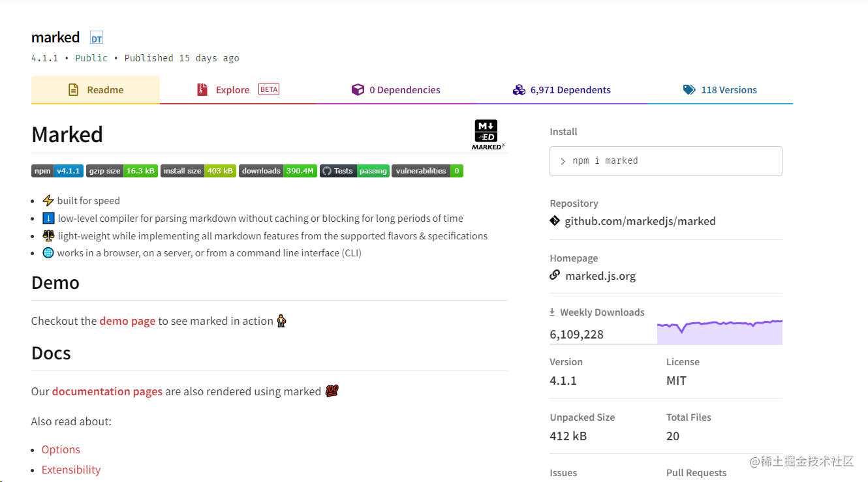This screenshot has width=868, height=482.
Task: Switch to the Explore tab
Action: 238,90
